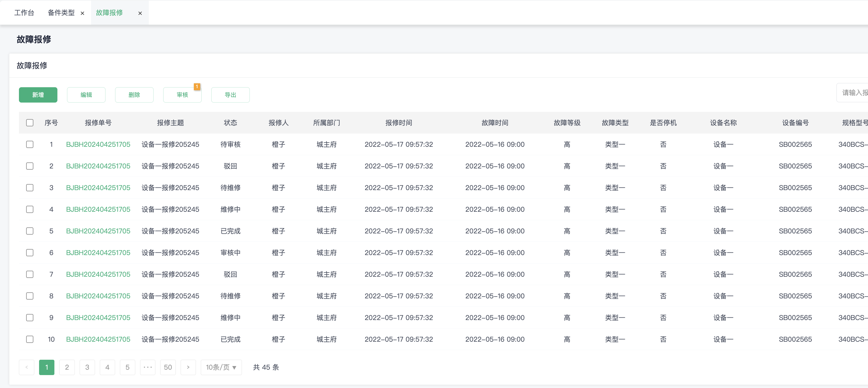868x388 pixels.
Task: Close the 故障报修 tab
Action: (x=140, y=13)
